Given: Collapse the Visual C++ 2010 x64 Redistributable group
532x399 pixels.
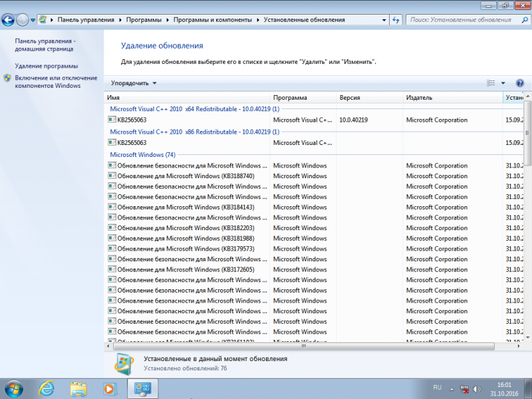Looking at the screenshot, I should tap(194, 109).
